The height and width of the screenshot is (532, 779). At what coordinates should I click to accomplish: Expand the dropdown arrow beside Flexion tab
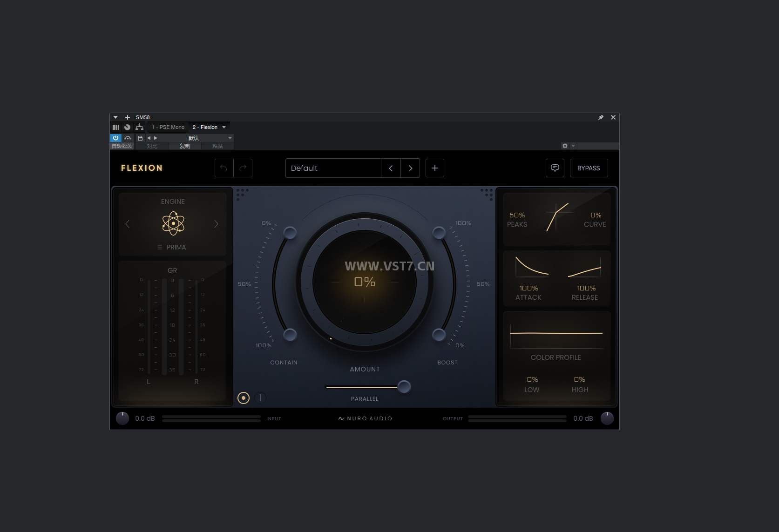[x=224, y=127]
